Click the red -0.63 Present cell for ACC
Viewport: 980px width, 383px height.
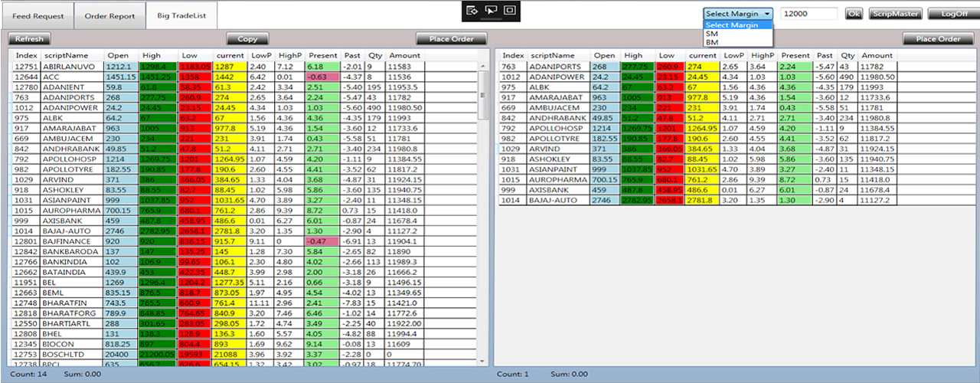[322, 77]
